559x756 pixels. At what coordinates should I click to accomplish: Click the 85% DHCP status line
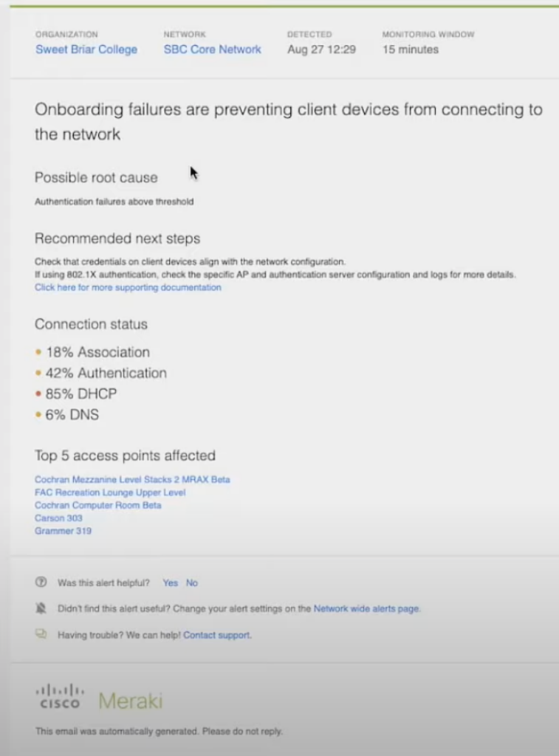point(81,394)
